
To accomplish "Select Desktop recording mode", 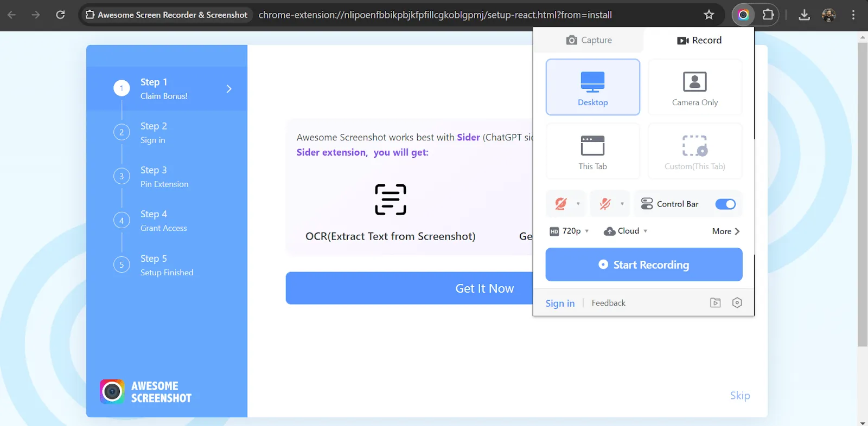I will pyautogui.click(x=592, y=87).
